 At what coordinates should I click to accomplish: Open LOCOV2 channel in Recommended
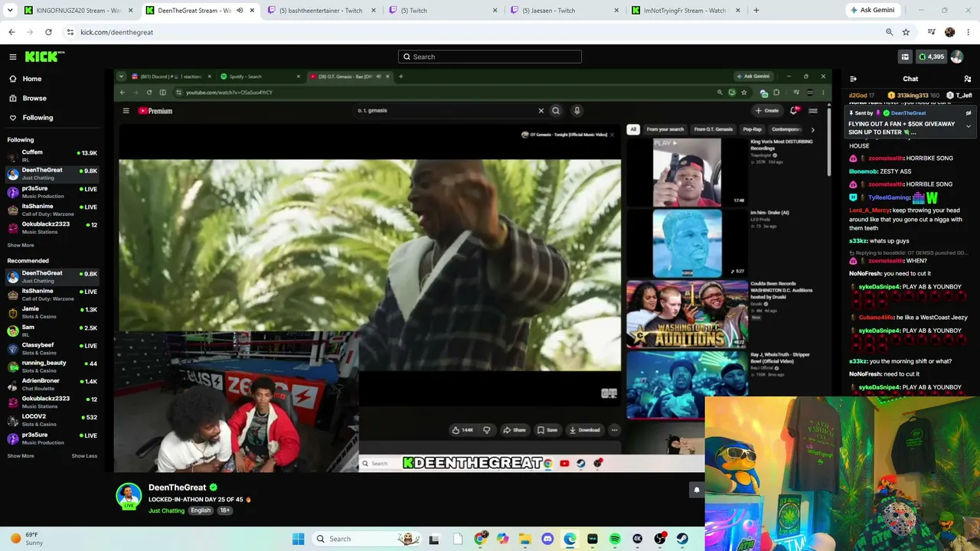(52, 420)
